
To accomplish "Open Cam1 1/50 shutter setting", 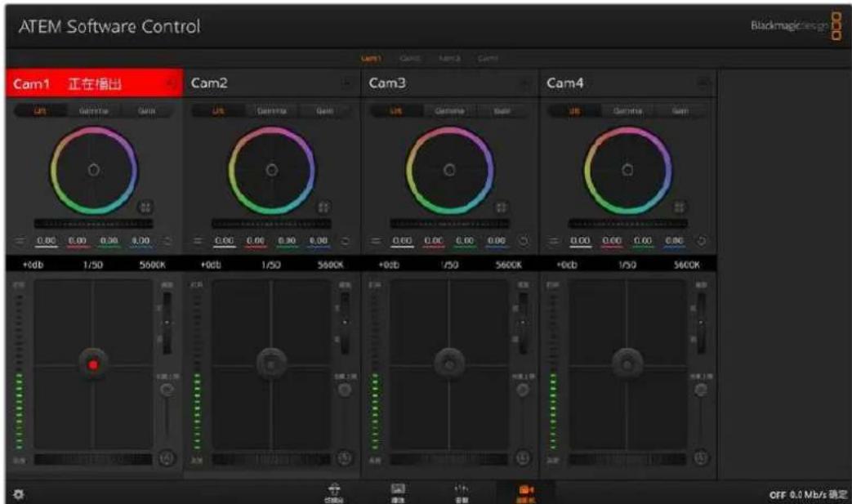I will coord(93,265).
